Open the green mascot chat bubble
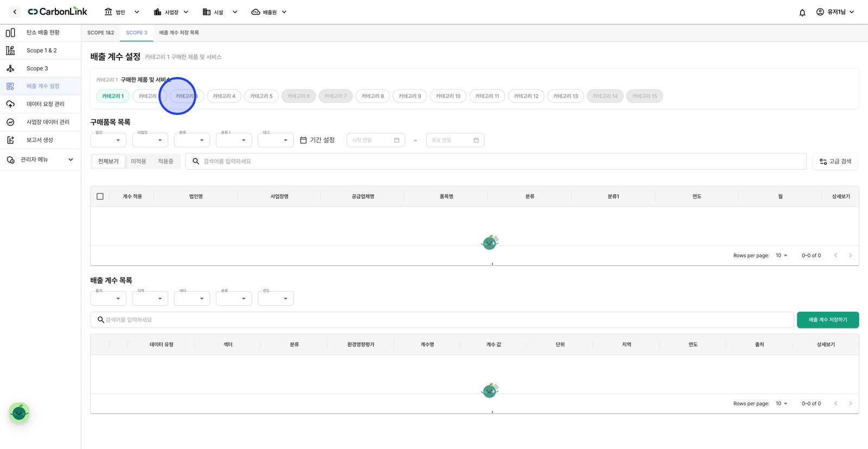Screen dimensions: 868x449 [19, 413]
